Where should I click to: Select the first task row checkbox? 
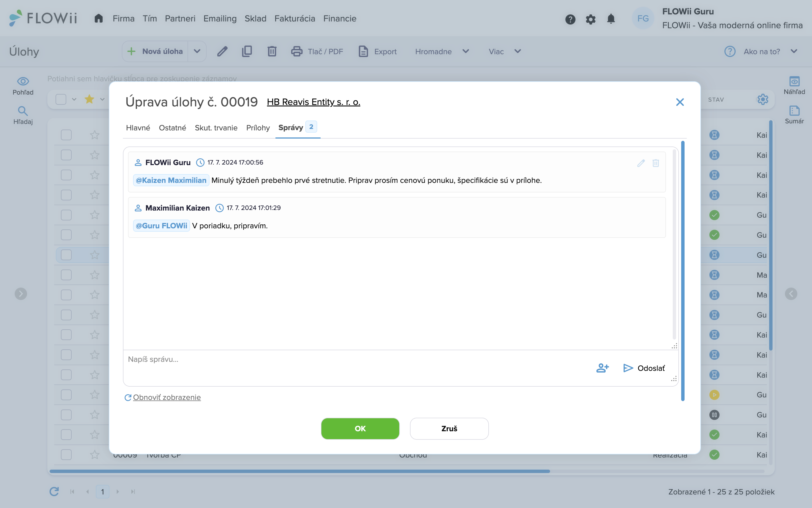(x=66, y=135)
